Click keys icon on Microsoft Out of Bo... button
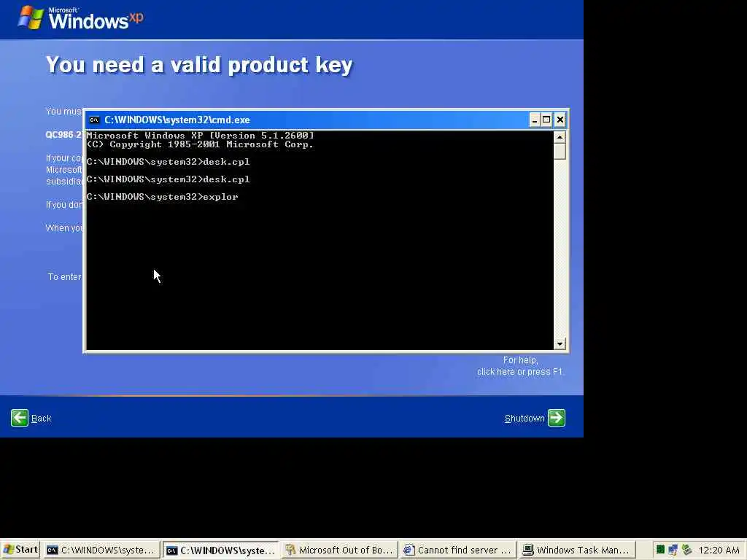Viewport: 747px width, 560px height. coord(290,550)
